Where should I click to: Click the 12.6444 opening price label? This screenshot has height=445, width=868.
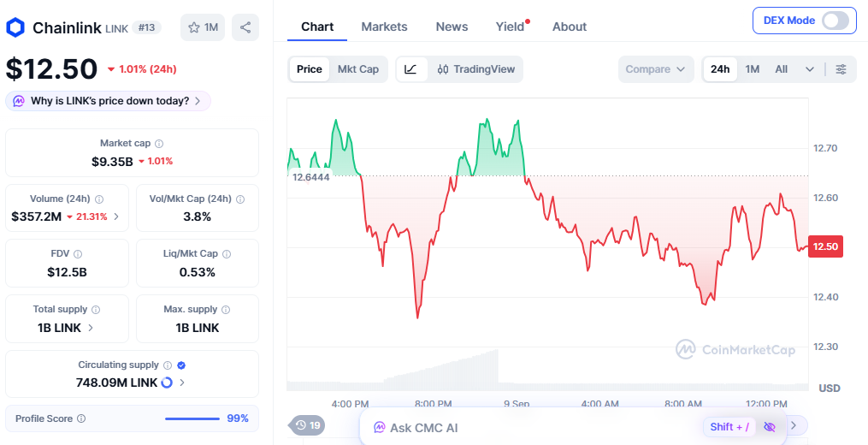310,177
